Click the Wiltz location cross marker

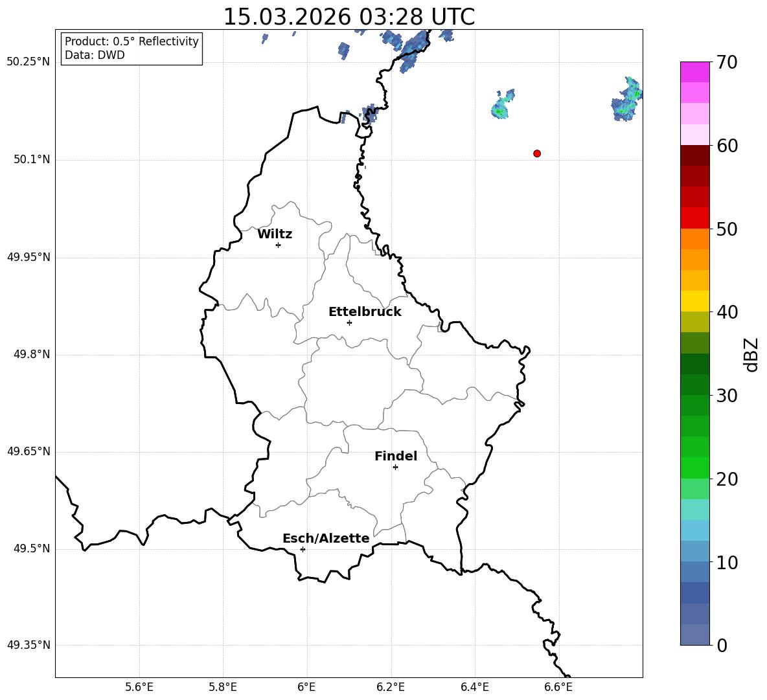(278, 245)
